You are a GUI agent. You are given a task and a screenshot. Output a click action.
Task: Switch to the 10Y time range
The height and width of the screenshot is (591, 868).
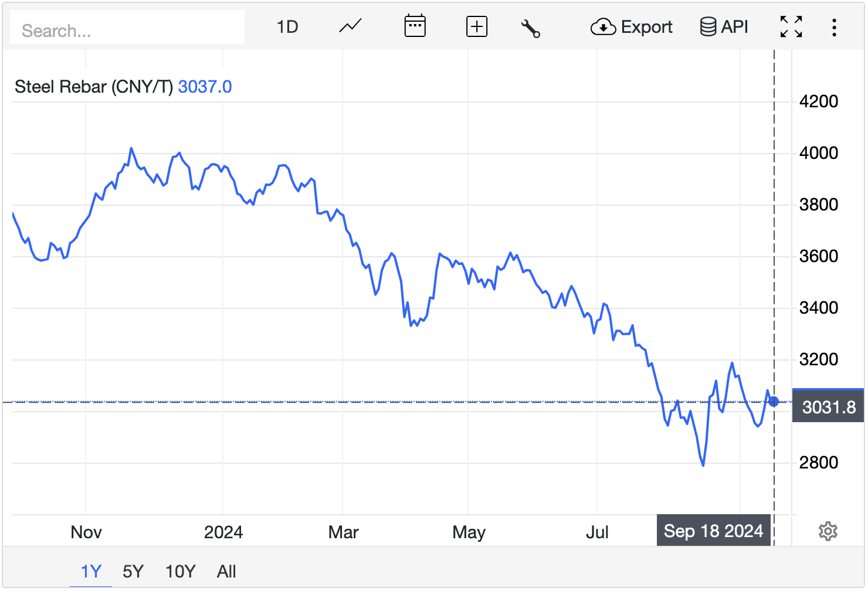point(180,571)
